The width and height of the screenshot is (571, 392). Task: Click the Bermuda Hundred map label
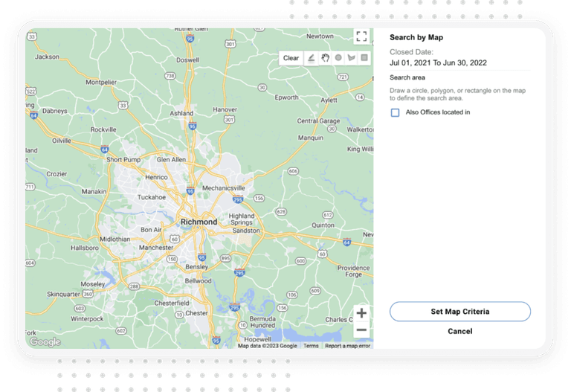coord(262,322)
